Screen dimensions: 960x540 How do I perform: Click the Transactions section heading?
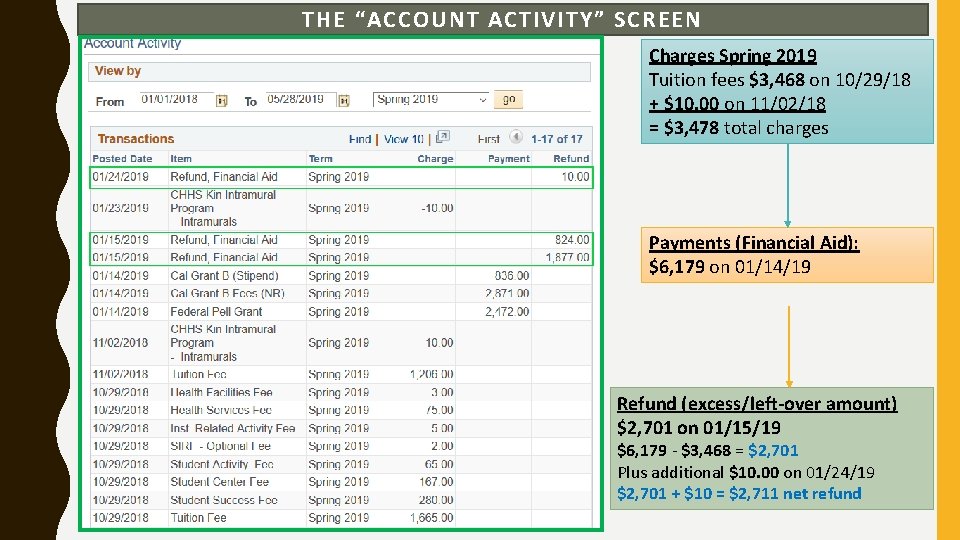click(x=136, y=139)
